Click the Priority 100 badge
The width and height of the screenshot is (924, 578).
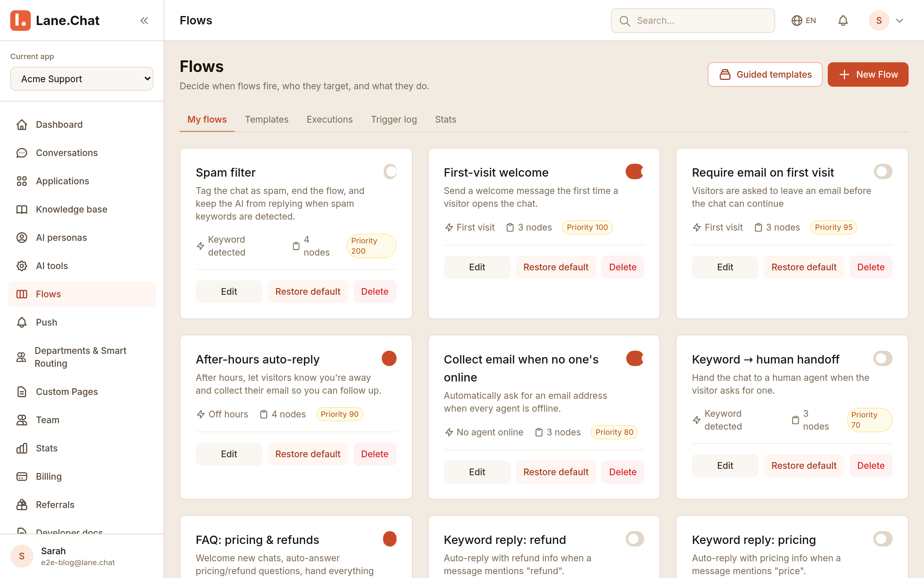587,227
